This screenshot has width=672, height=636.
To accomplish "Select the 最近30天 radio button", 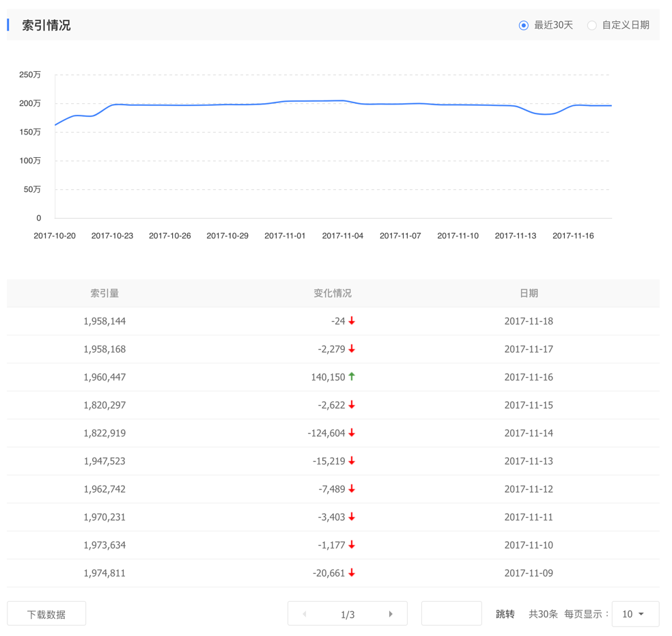I will coord(523,25).
